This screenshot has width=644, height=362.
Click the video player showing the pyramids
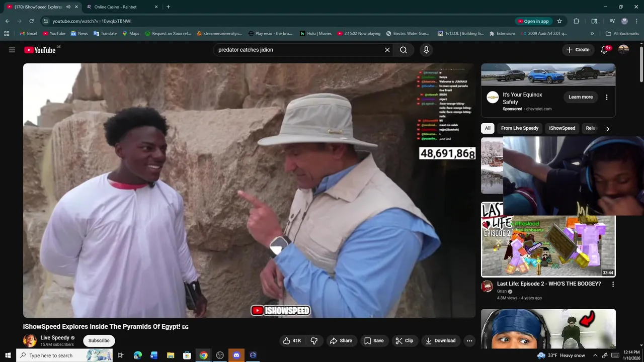point(249,191)
